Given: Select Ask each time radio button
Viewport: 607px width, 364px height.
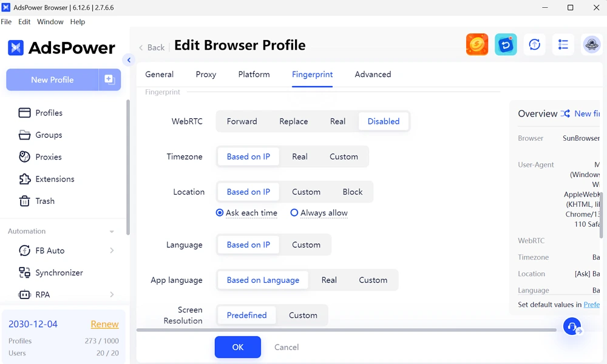Looking at the screenshot, I should tap(220, 213).
